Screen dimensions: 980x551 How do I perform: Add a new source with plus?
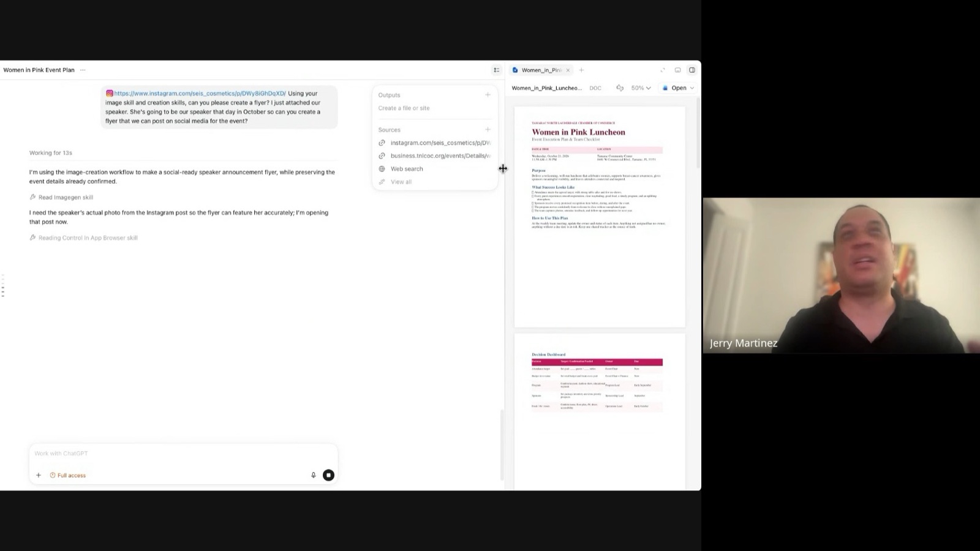[x=488, y=130]
